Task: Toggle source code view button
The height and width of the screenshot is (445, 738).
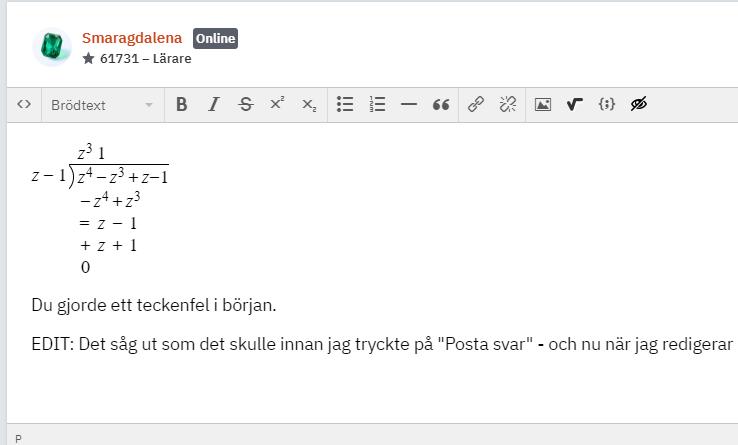Action: (24, 104)
